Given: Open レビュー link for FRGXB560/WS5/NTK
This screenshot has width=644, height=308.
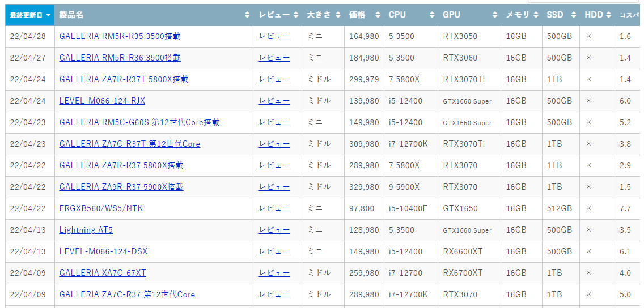Looking at the screenshot, I should (x=274, y=208).
